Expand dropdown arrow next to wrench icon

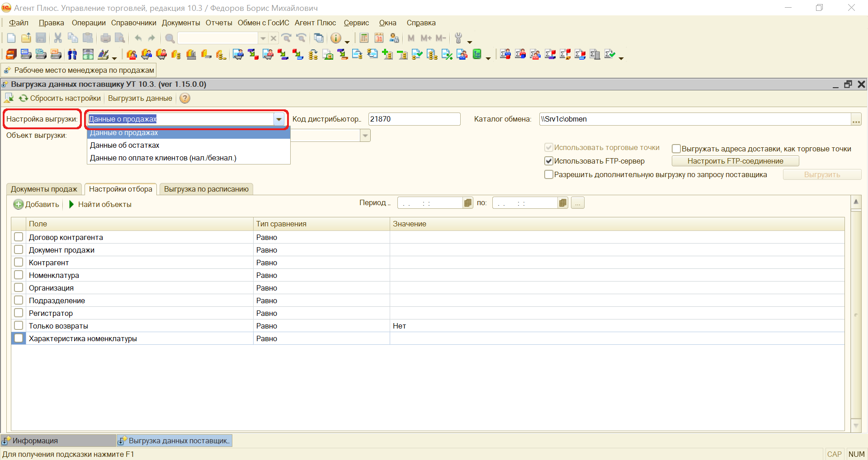470,42
